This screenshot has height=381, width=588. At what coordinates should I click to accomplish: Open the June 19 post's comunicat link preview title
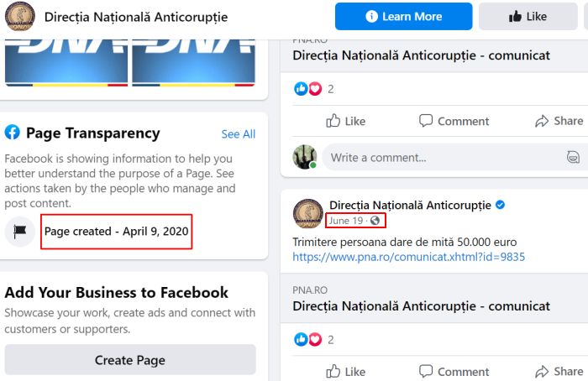pyautogui.click(x=421, y=306)
